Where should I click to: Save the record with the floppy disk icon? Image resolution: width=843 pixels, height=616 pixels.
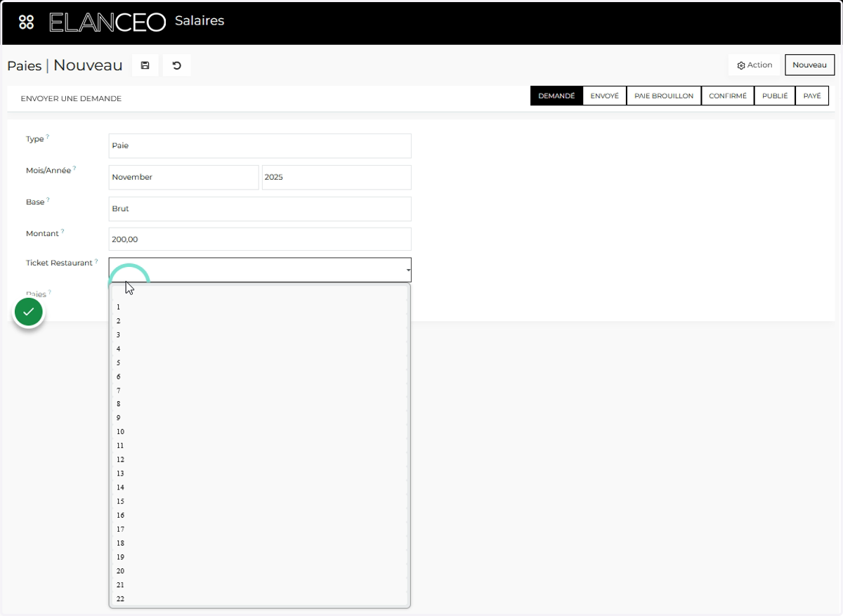pyautogui.click(x=145, y=65)
